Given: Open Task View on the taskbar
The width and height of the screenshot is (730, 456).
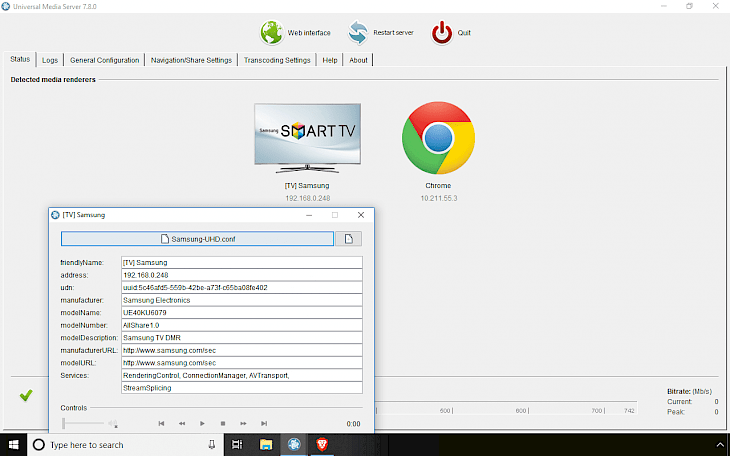Looking at the screenshot, I should (x=237, y=445).
